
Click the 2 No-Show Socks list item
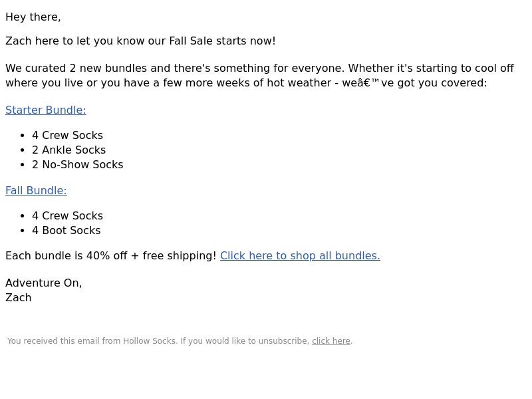[78, 164]
